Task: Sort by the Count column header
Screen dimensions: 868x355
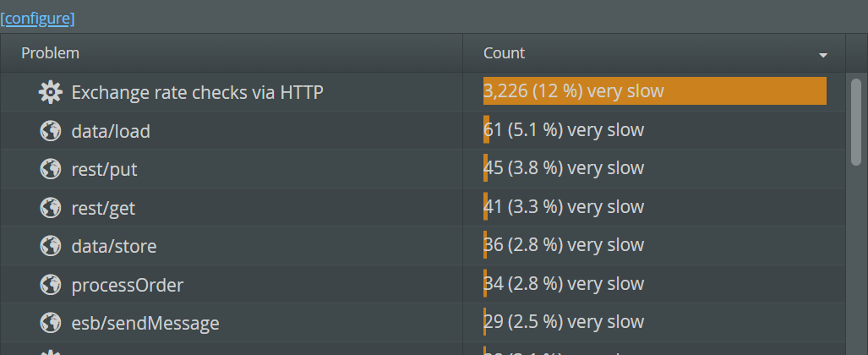Action: point(654,53)
